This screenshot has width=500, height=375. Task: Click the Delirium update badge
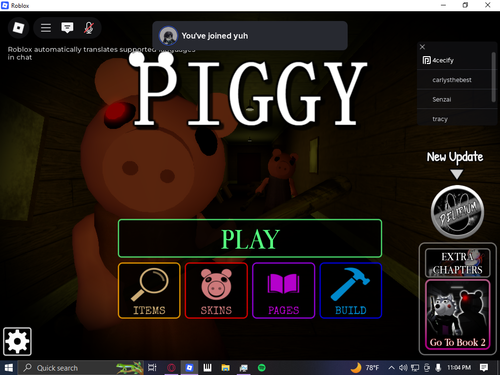[x=457, y=212]
